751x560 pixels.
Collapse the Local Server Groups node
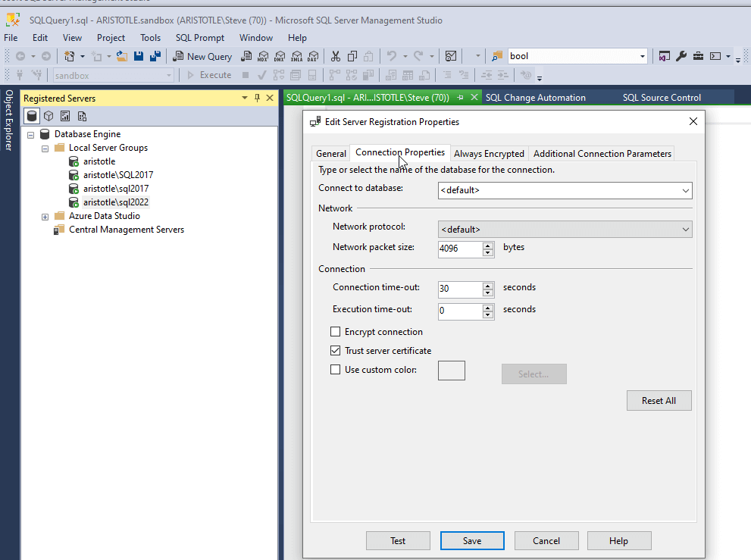pyautogui.click(x=45, y=148)
